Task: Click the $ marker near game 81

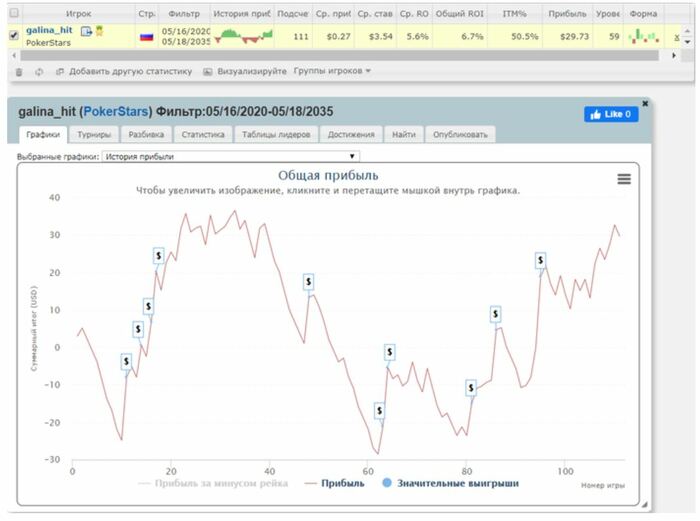Action: [471, 388]
